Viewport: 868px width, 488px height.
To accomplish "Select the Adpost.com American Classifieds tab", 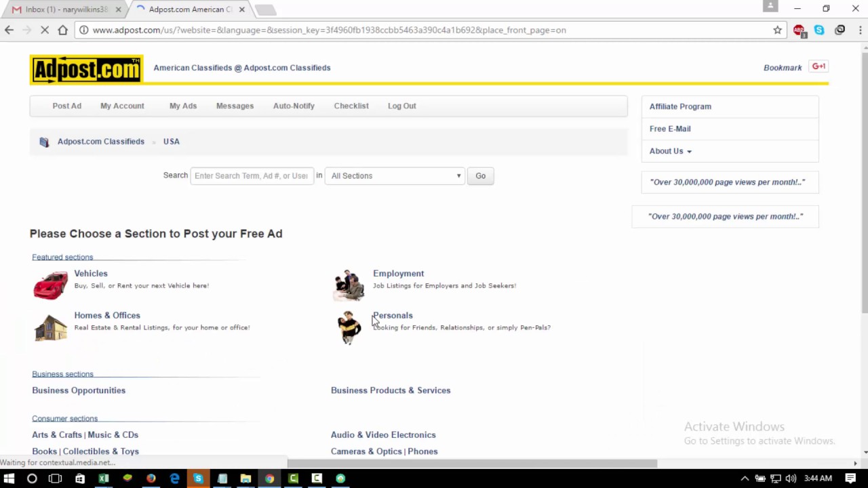I will pyautogui.click(x=190, y=9).
